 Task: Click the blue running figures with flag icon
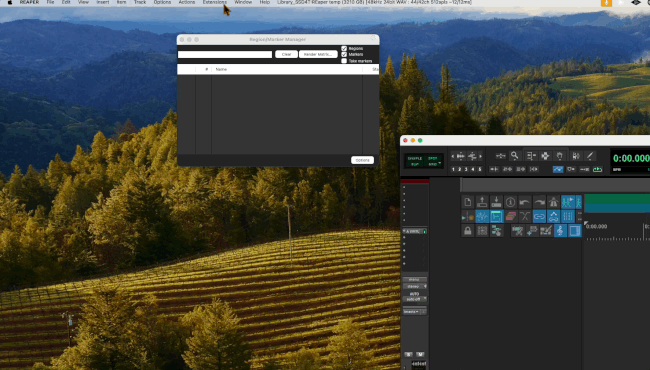coord(568,202)
